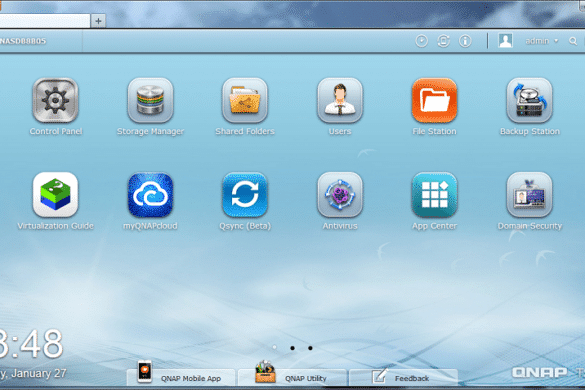Open a new browser tab with plus
585x390 pixels.
click(98, 21)
